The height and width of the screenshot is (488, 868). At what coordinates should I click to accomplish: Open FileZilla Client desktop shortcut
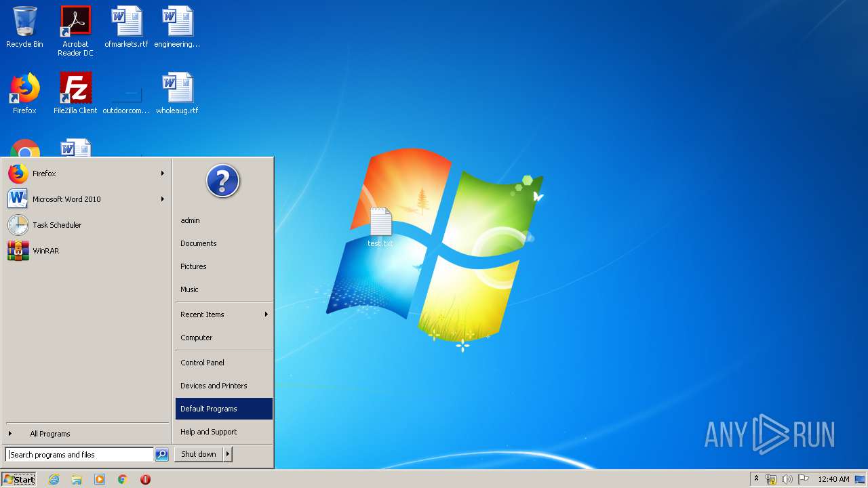(75, 94)
